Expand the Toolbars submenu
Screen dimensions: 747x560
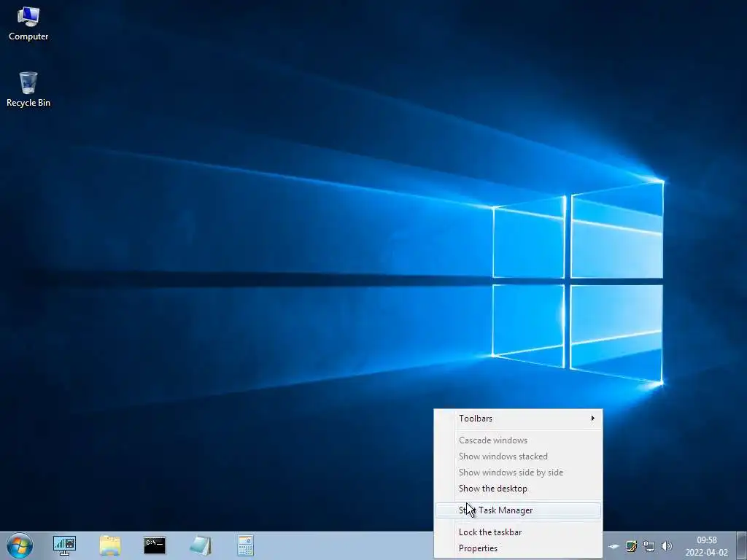point(519,419)
